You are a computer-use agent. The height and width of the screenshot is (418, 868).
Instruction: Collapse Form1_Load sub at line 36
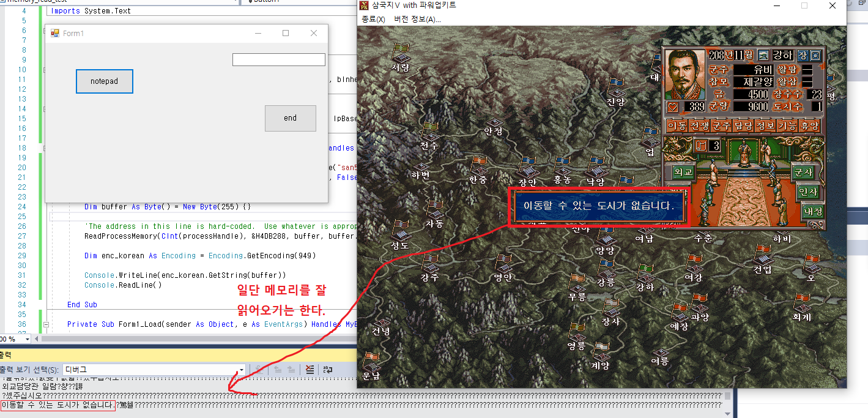(46, 324)
